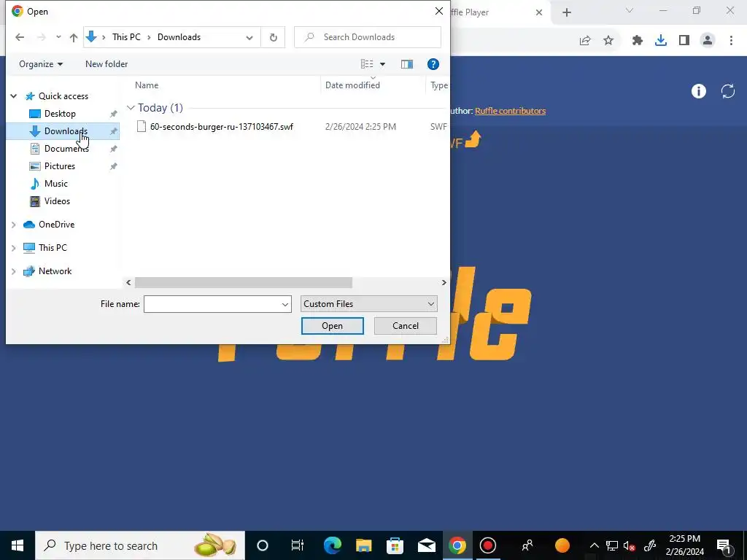The image size is (747, 560).
Task: Open Pictures from the navigation pane
Action: pyautogui.click(x=60, y=166)
